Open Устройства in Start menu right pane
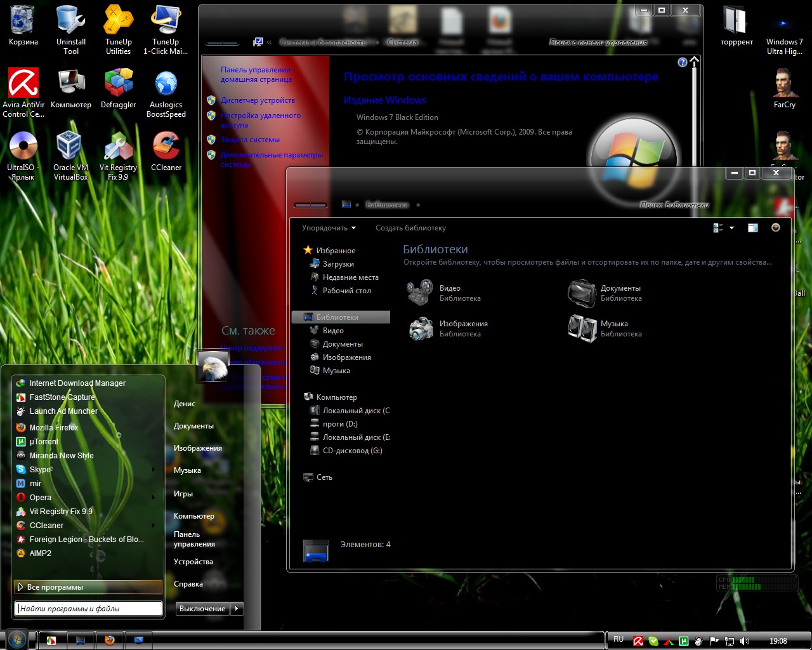 pos(193,562)
